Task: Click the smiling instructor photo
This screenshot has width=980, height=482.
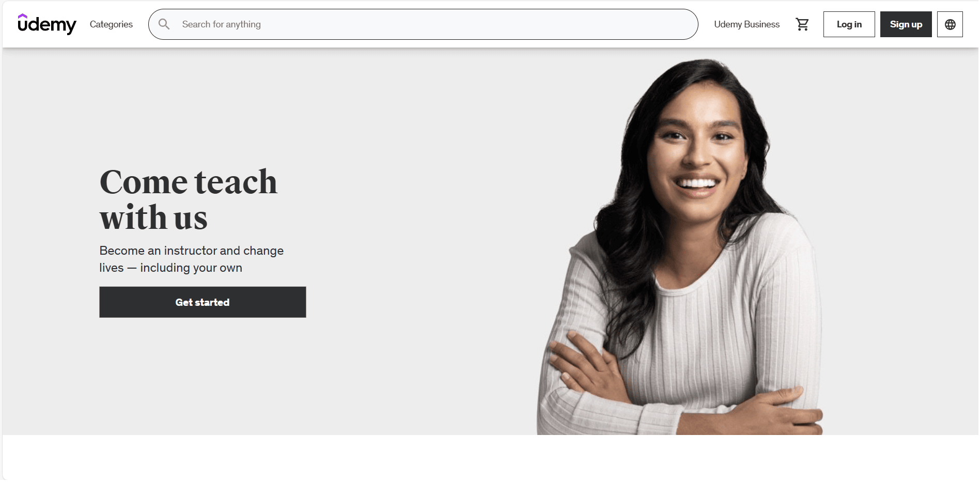Action: 680,247
